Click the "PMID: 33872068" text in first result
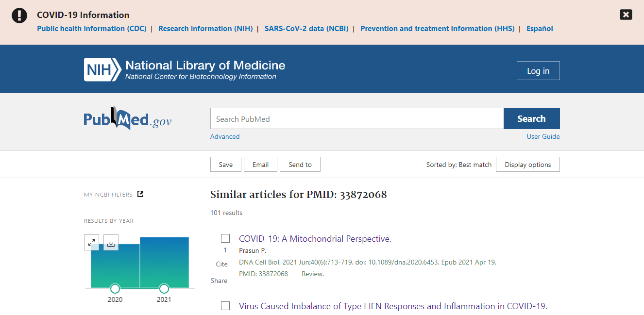 tap(264, 274)
